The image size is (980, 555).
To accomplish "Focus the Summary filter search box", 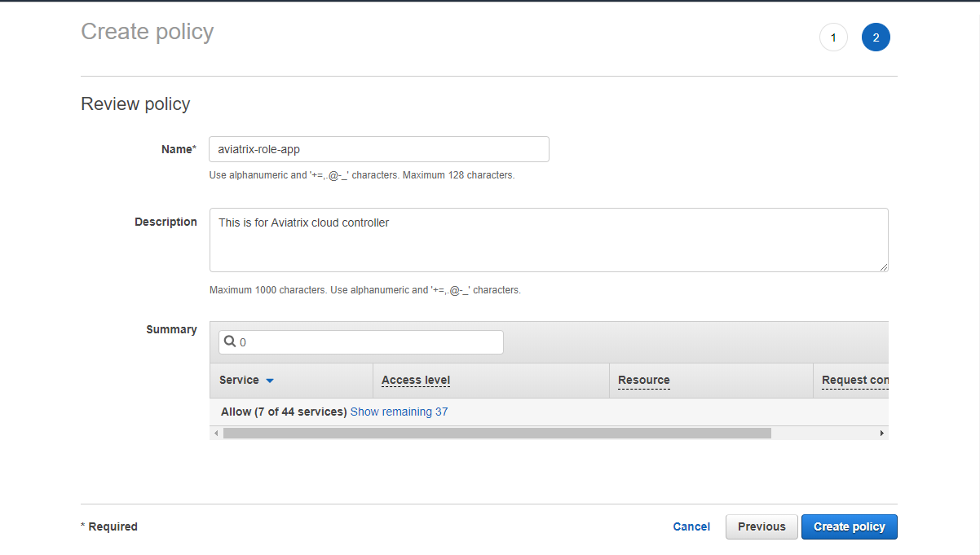I will click(x=369, y=342).
